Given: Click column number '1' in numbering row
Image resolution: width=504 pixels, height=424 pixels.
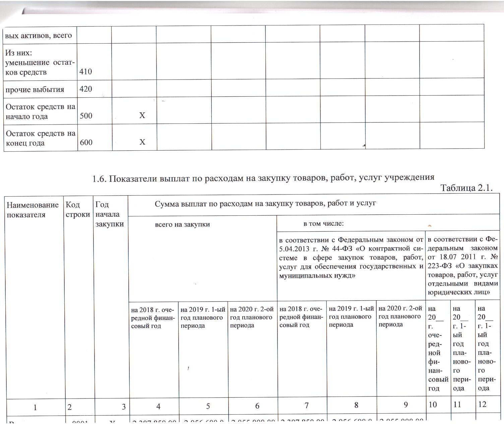Looking at the screenshot, I should (35, 407).
